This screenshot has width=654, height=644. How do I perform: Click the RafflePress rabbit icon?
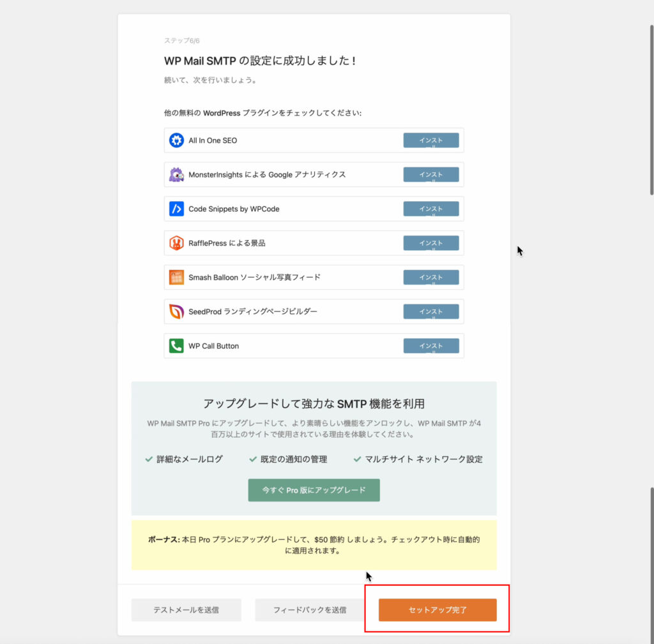[x=176, y=243]
